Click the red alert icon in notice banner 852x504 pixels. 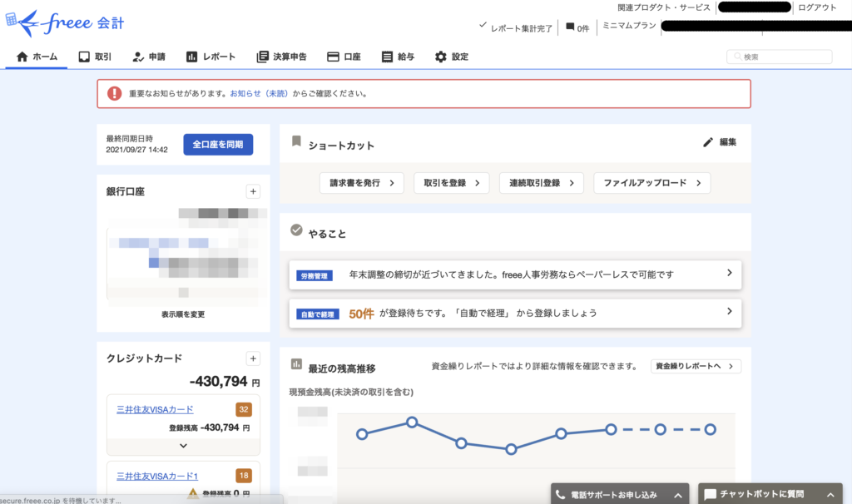click(112, 94)
